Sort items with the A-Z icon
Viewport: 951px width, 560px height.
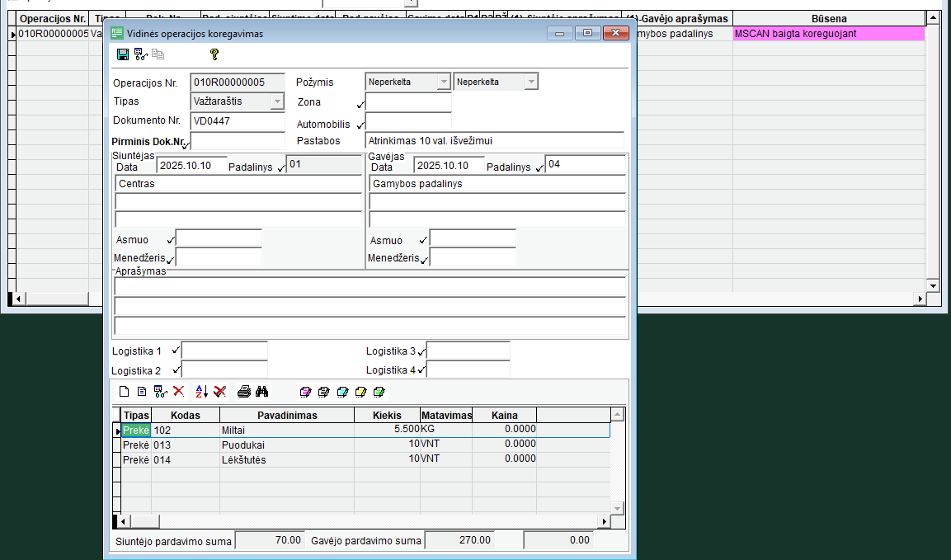tap(201, 392)
